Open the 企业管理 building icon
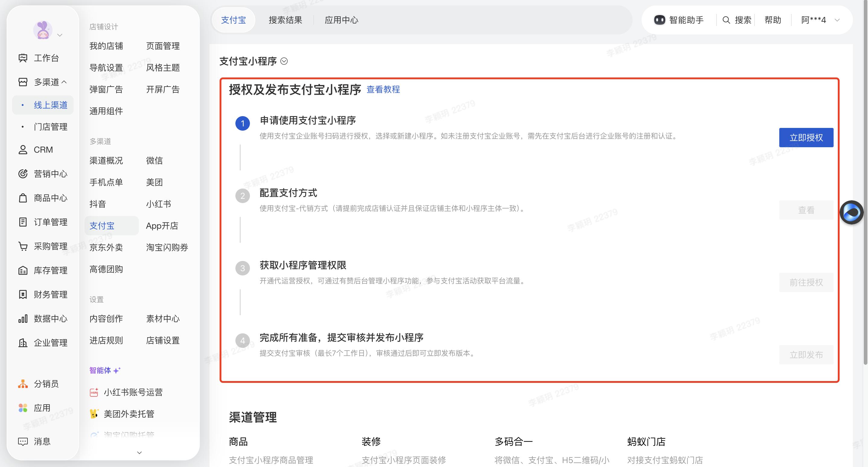Image resolution: width=868 pixels, height=467 pixels. tap(23, 343)
